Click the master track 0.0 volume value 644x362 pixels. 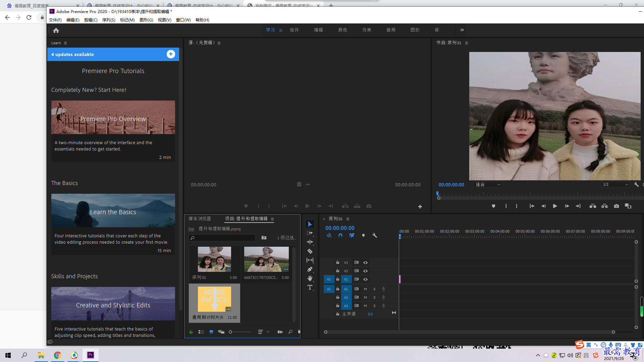coord(370,314)
